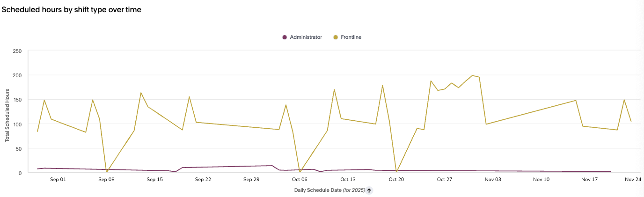644x197 pixels.
Task: Click the chart title about scheduled hours
Action: pyautogui.click(x=72, y=10)
